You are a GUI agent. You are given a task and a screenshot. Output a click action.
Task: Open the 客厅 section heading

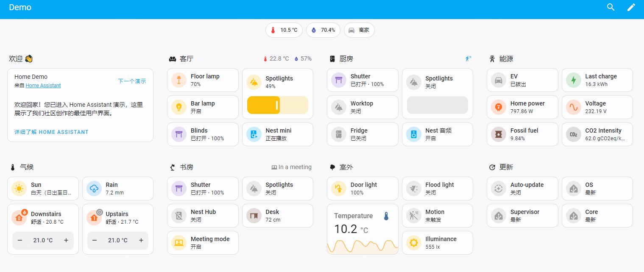point(187,59)
